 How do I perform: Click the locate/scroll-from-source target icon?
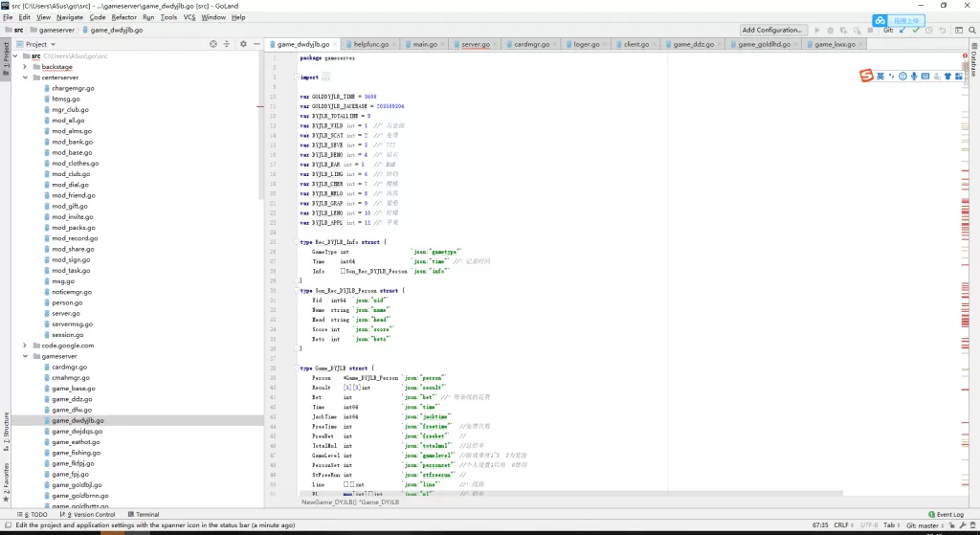212,44
